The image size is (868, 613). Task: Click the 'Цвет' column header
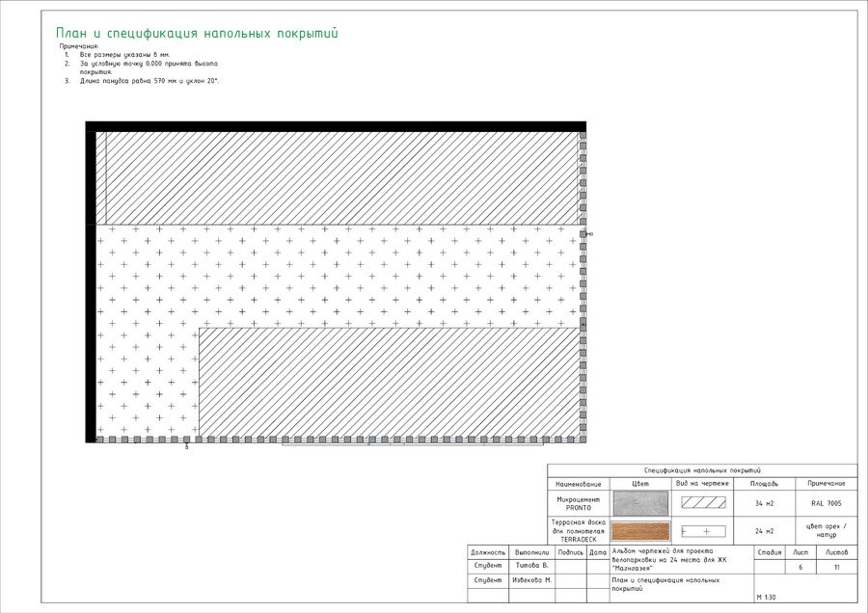pyautogui.click(x=640, y=484)
